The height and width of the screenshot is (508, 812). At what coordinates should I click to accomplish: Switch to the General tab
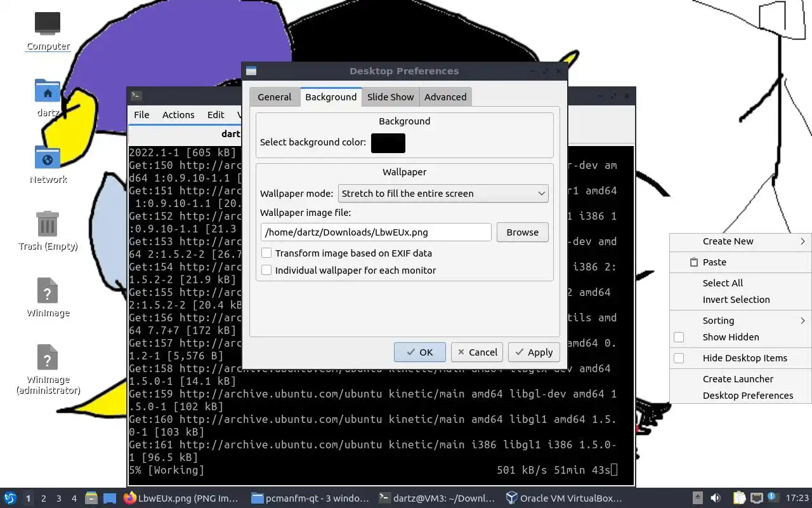(x=275, y=97)
